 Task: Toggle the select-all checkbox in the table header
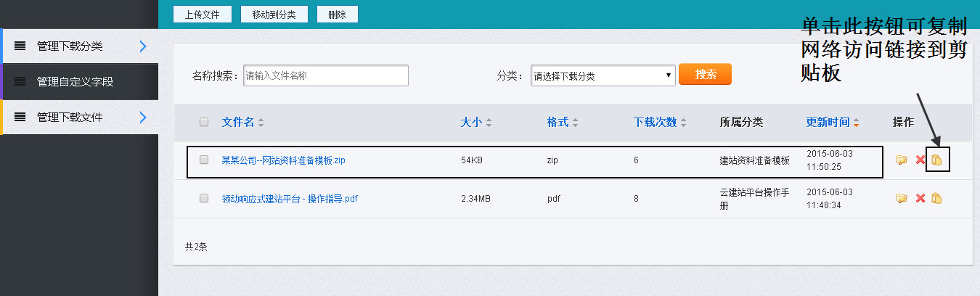pos(204,122)
